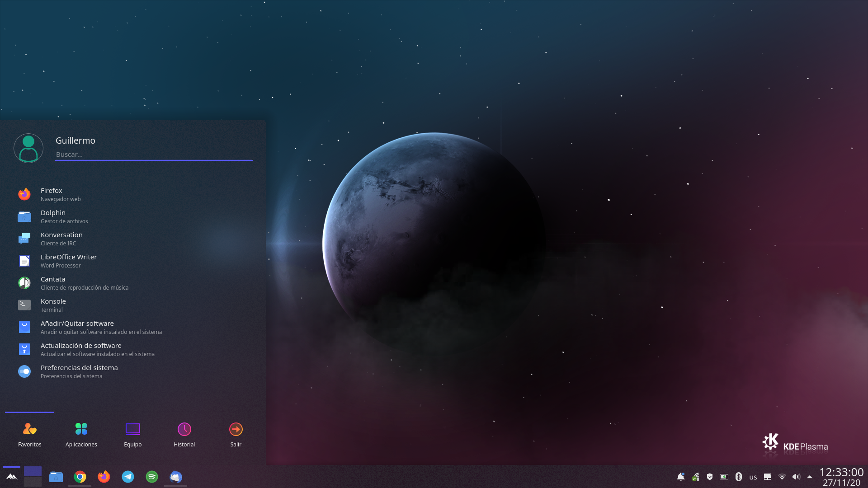Open Telegram from the taskbar

[128, 477]
